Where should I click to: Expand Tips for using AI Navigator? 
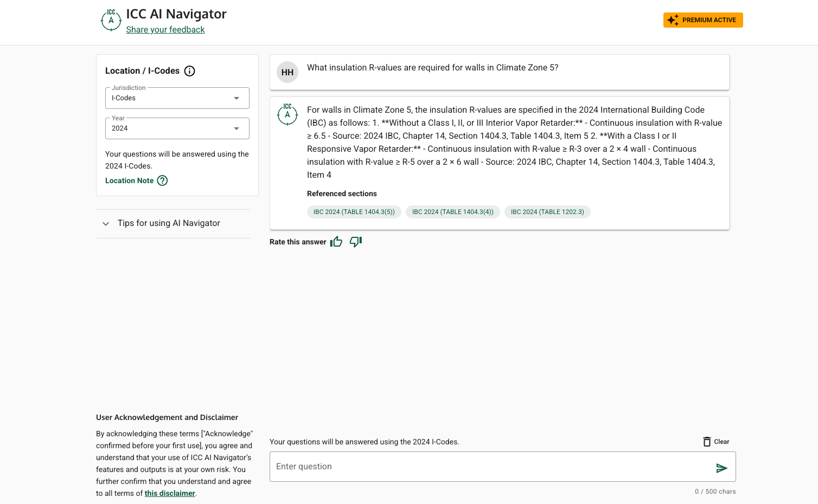point(174,223)
